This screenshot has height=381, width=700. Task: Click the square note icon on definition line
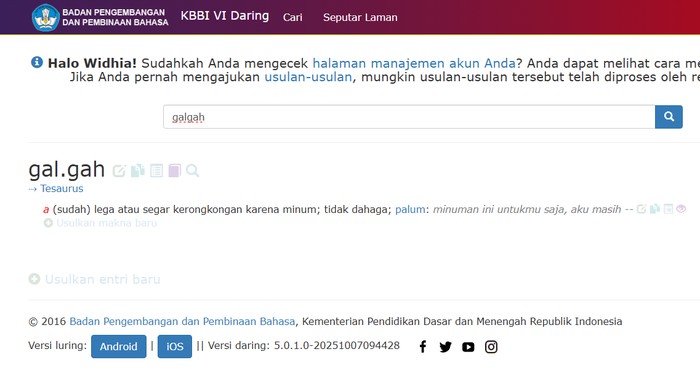click(x=668, y=209)
